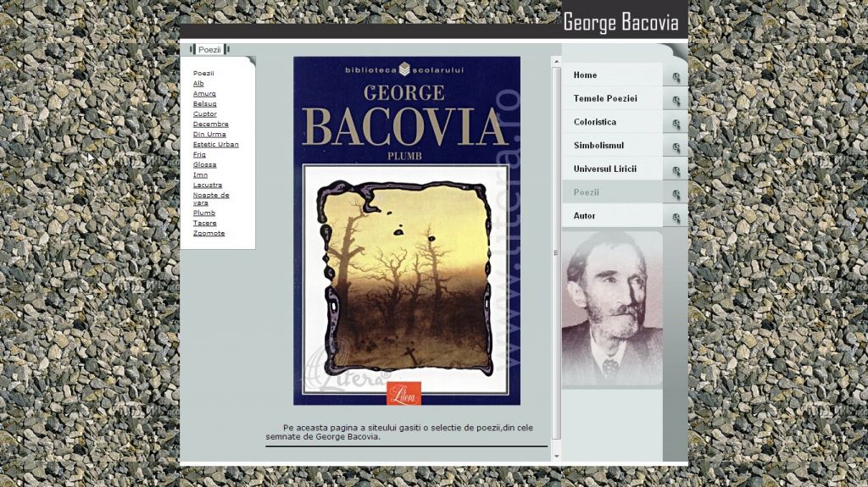The height and width of the screenshot is (487, 868).
Task: Open the Estetic Urban poem link
Action: (215, 144)
